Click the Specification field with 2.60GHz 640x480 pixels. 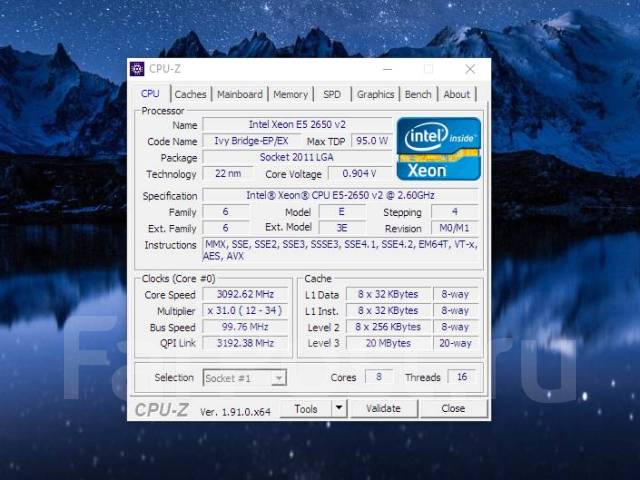340,195
